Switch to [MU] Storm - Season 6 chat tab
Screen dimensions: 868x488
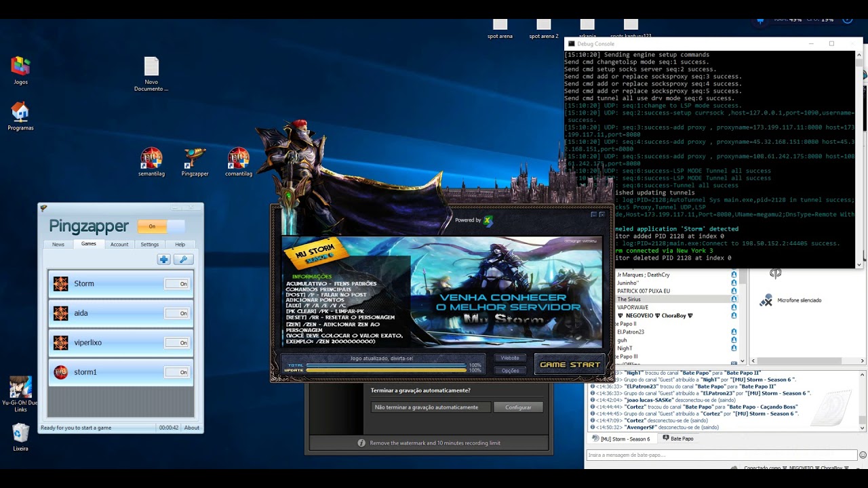coord(621,439)
